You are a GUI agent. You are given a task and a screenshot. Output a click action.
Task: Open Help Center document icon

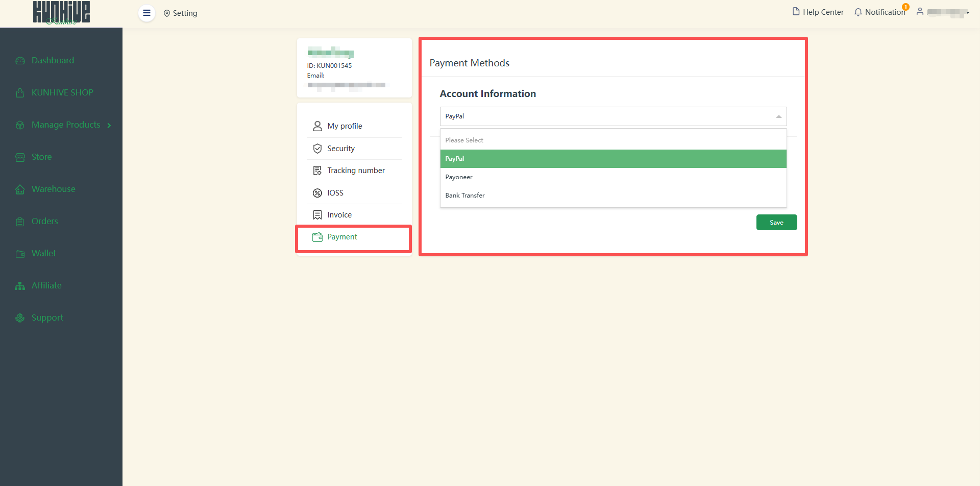pos(796,12)
